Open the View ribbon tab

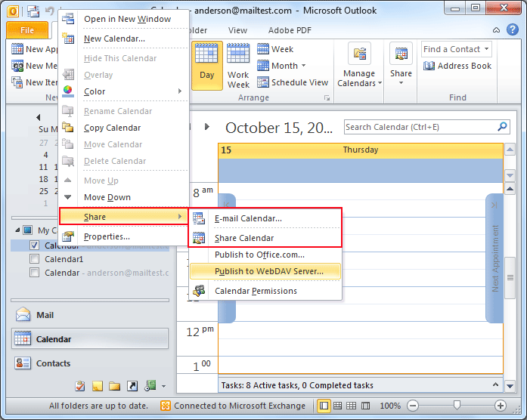tap(237, 30)
